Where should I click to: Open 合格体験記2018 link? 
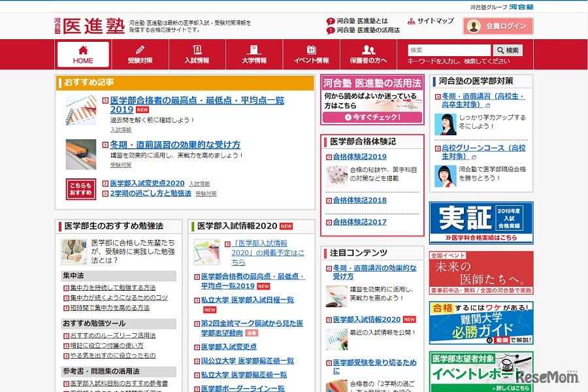[x=359, y=201]
